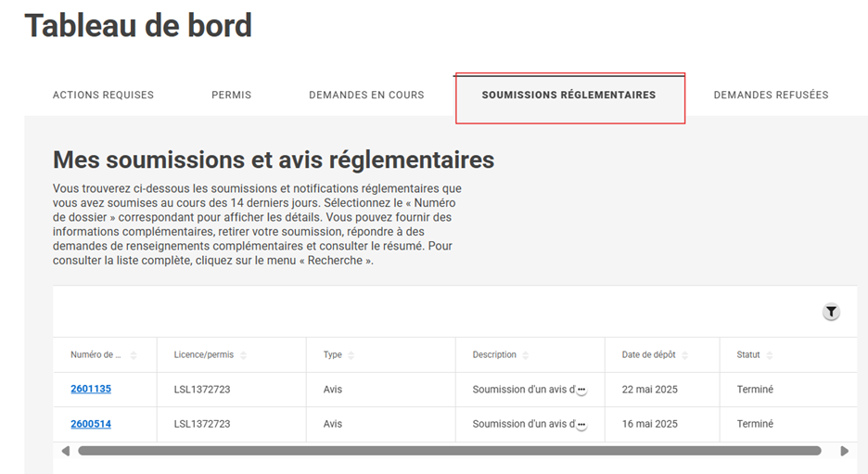Click Avis type in row 2600514

[333, 424]
